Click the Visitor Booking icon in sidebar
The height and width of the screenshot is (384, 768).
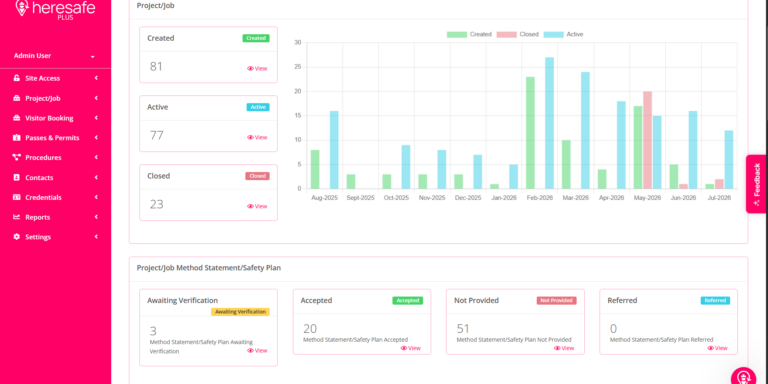coord(17,118)
